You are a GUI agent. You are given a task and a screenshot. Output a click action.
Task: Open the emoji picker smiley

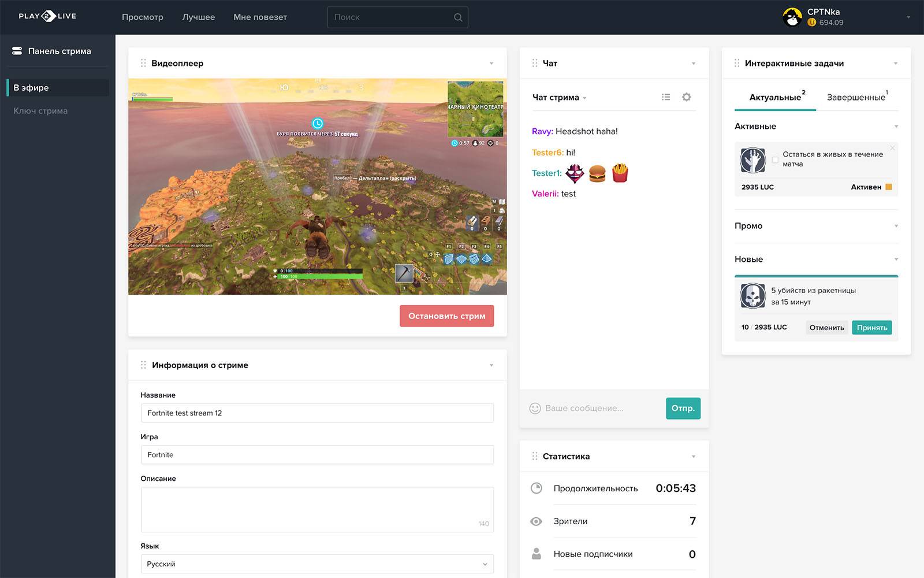coord(535,408)
